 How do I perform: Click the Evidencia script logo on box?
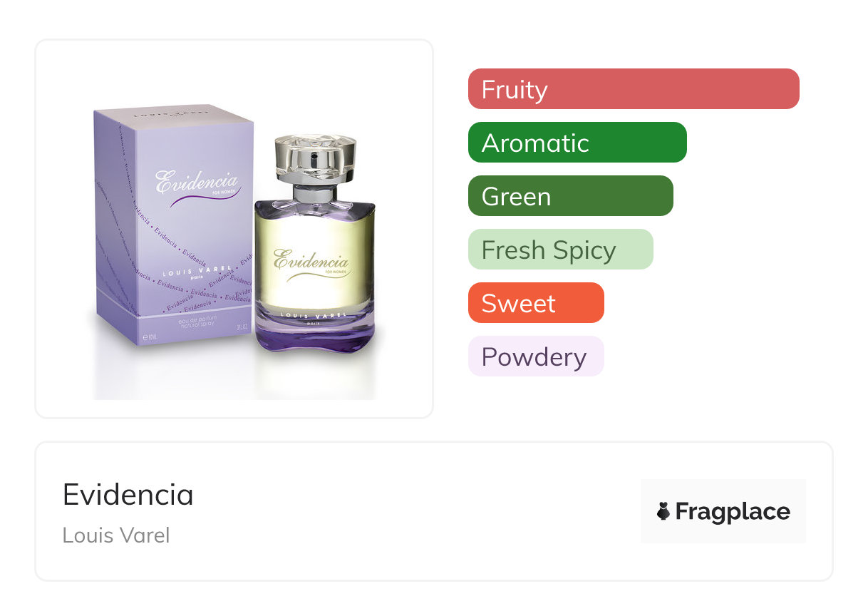tap(197, 184)
